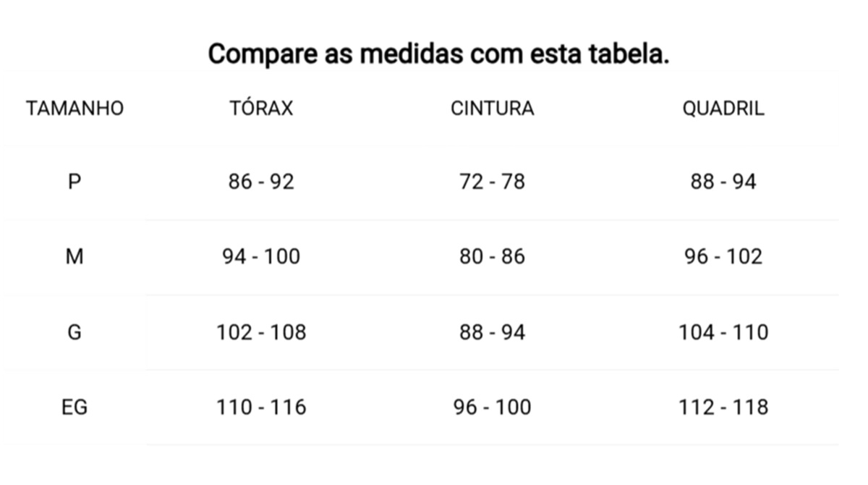Select quadril value 104 - 110
Screen dimensions: 868x485
tap(723, 332)
